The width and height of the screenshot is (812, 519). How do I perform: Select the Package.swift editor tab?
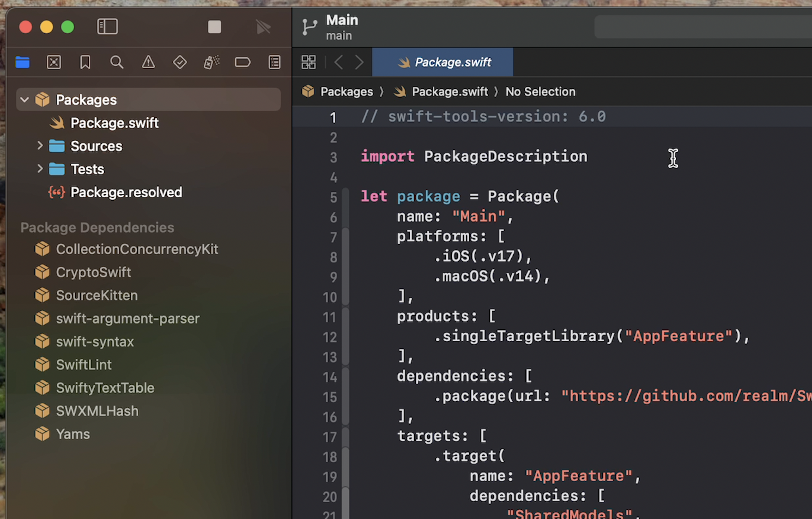[x=443, y=63]
